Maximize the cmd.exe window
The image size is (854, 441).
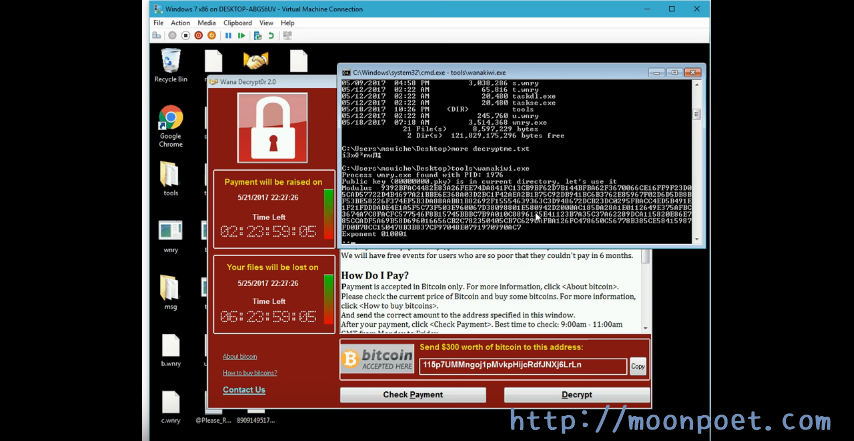tap(674, 72)
